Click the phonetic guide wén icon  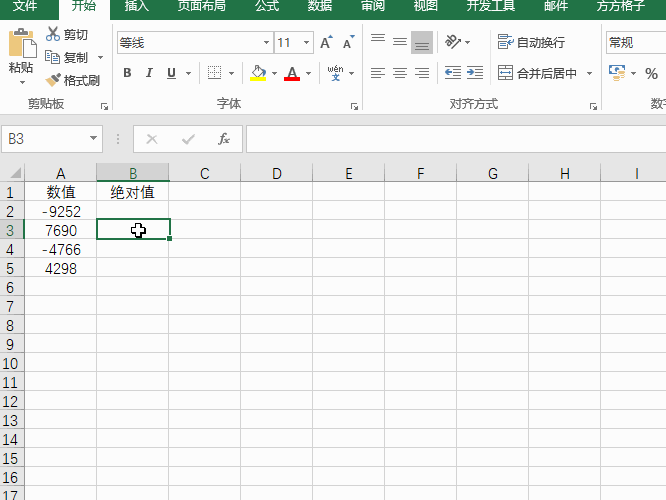point(335,73)
